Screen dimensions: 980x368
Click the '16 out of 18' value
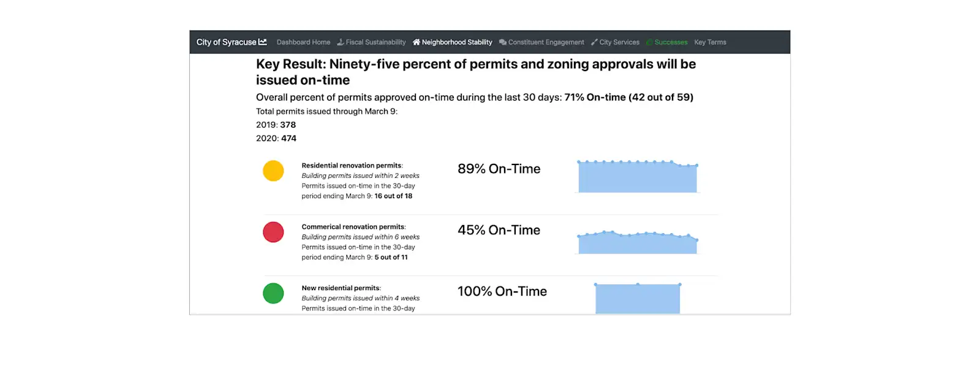coord(393,196)
